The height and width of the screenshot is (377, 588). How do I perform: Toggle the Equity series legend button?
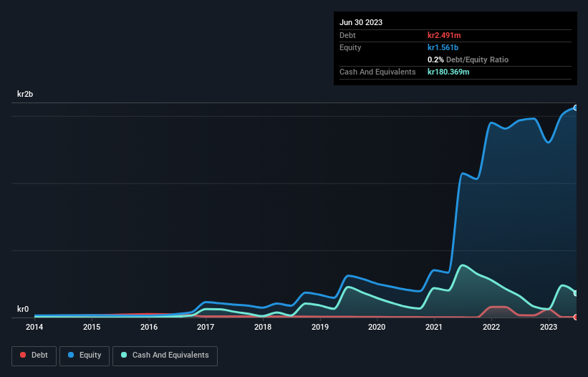(85, 355)
